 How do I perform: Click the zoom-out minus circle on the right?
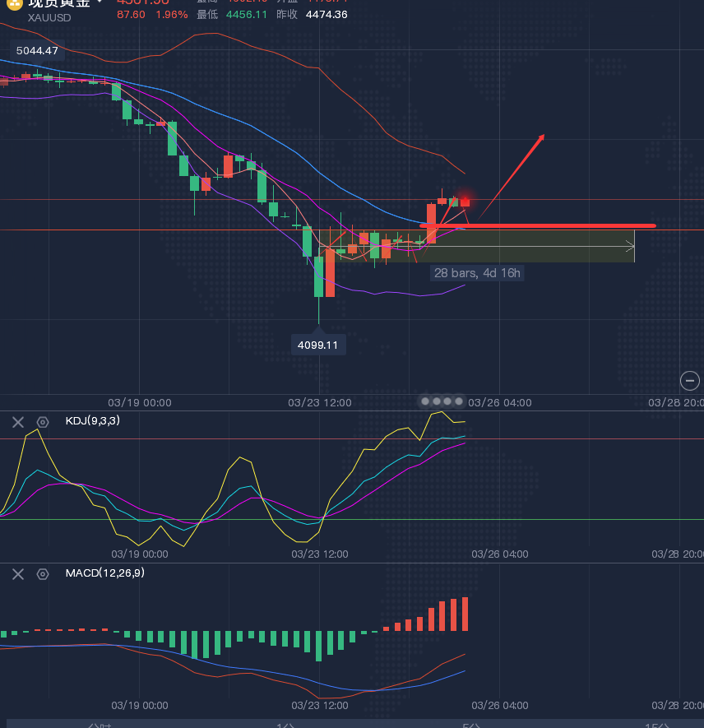689,381
